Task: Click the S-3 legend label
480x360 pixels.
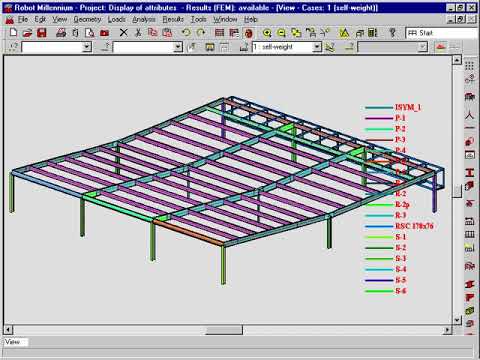Action: [x=401, y=258]
